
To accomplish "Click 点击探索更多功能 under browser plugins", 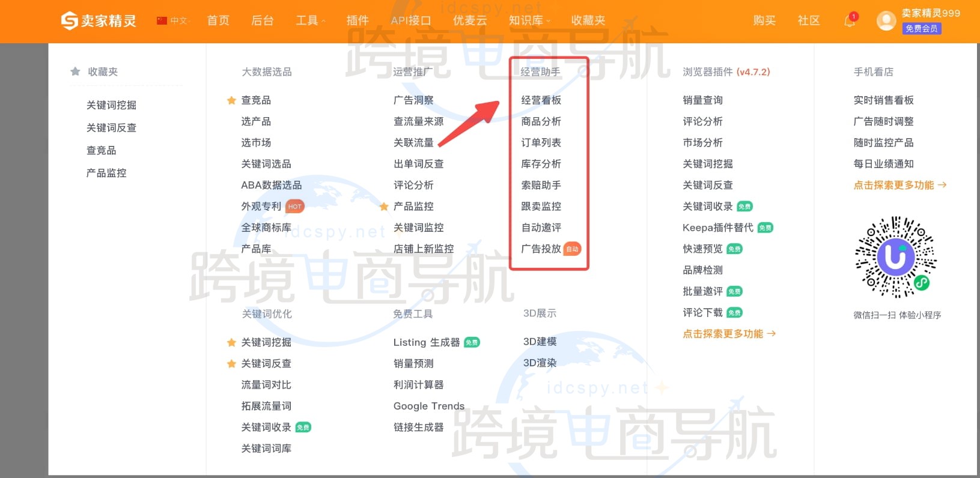I will (729, 334).
